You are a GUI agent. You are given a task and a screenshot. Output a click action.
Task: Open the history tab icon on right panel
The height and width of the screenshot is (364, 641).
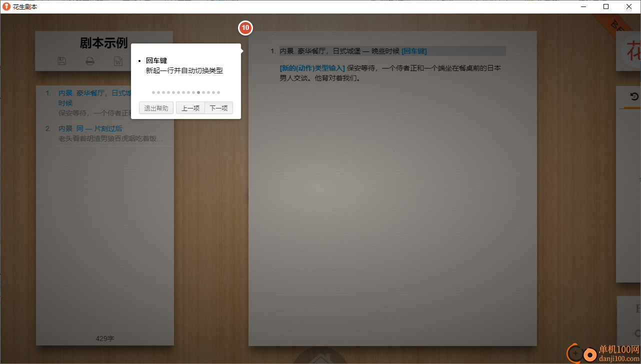tap(634, 97)
